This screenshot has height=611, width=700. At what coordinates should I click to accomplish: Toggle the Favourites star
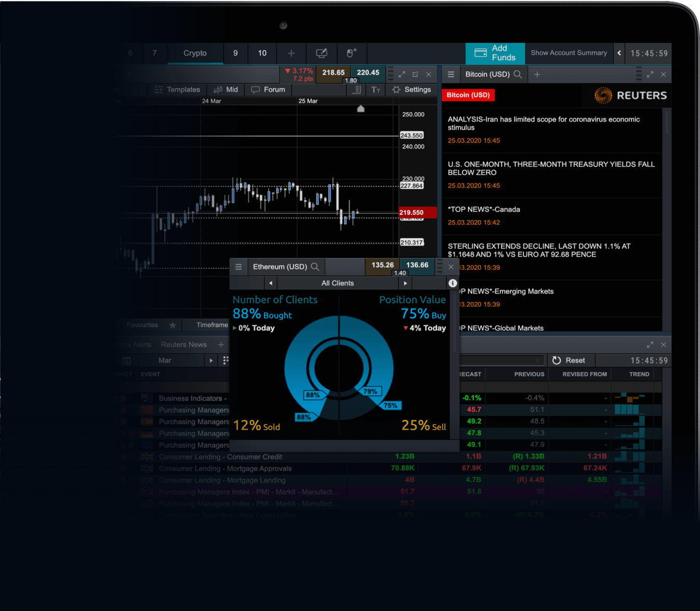pyautogui.click(x=173, y=325)
